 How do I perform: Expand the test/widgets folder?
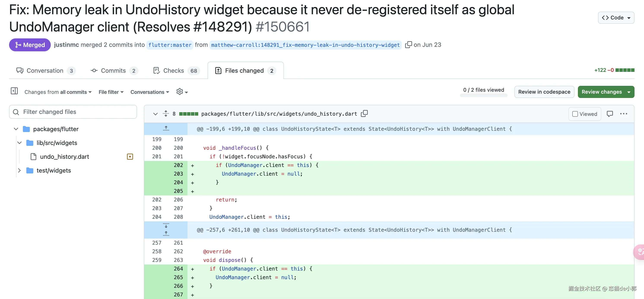[19, 170]
